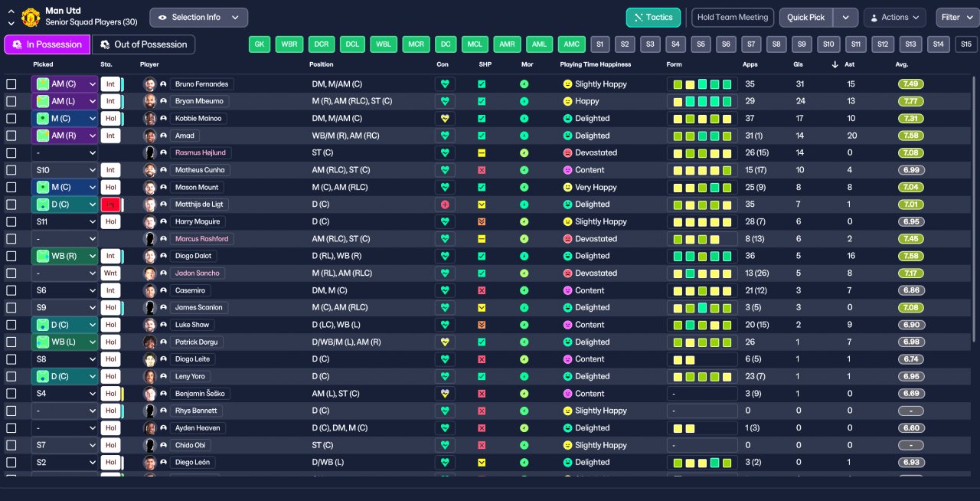The height and width of the screenshot is (501, 980).
Task: Open Marcus Rashford's player name link
Action: pyautogui.click(x=201, y=239)
